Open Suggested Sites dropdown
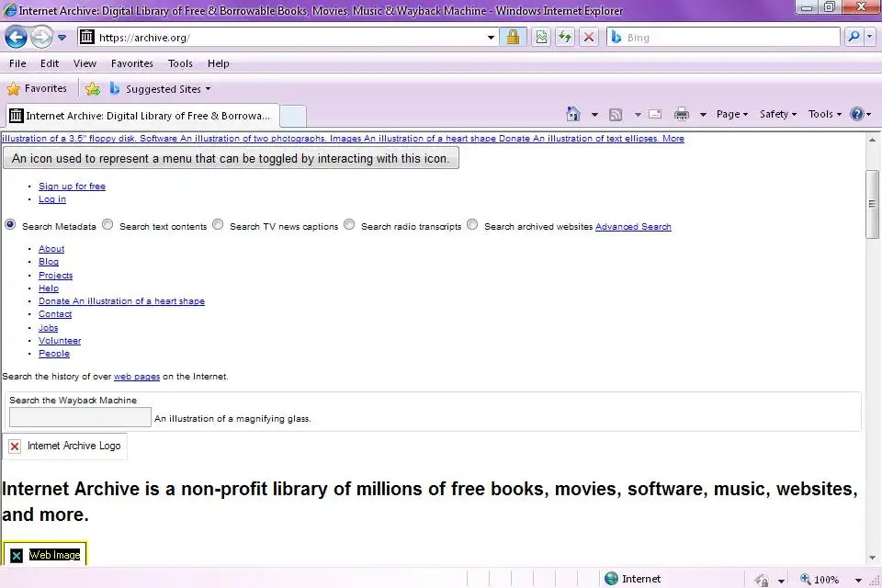Viewport: 882px width, 588px height. coord(160,89)
